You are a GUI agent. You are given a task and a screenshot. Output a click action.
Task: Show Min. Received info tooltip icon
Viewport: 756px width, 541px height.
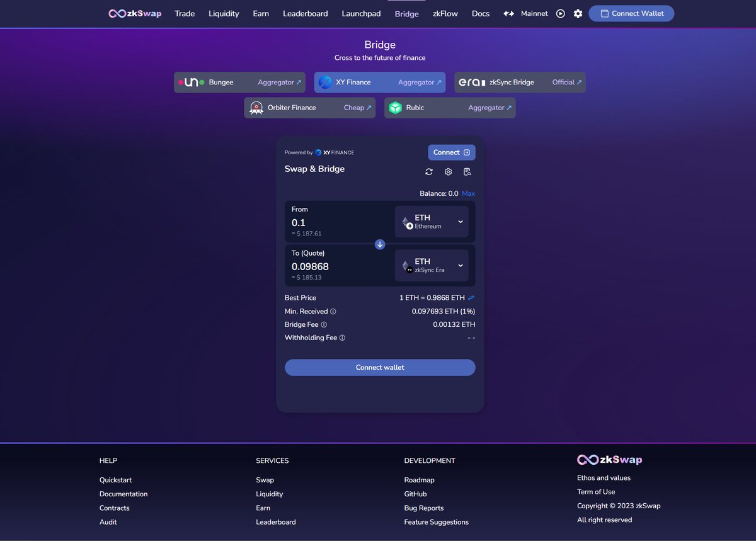click(333, 312)
